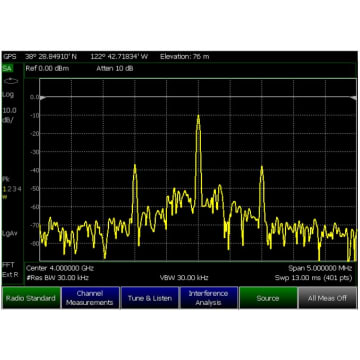Click the green SA mode indicator
The width and height of the screenshot is (360, 360).
7,68
